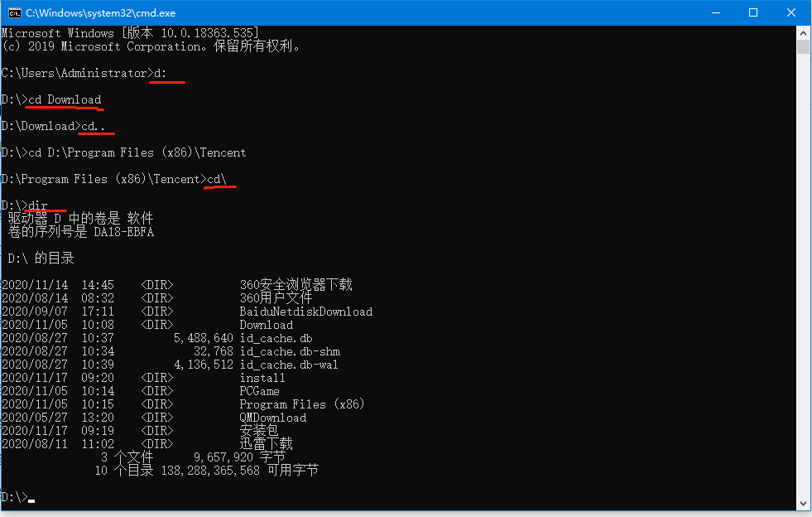Click the 2019 Microsoft Corporation copyright line
812x517 pixels.
(x=151, y=46)
